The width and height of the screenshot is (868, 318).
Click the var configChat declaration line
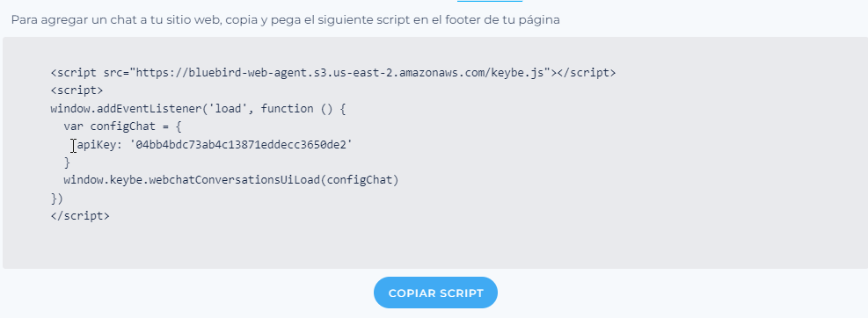click(122, 126)
